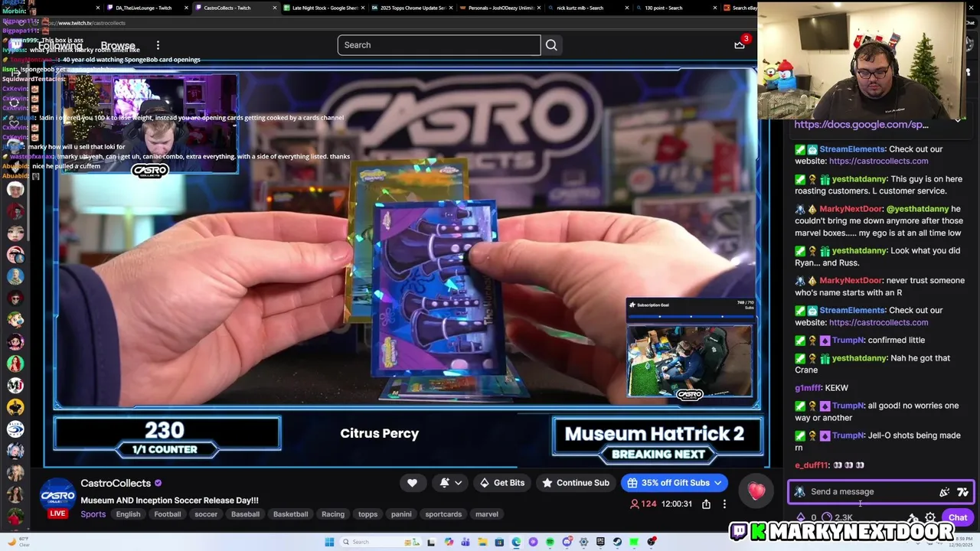980x551 pixels.
Task: Click the topps tag
Action: pyautogui.click(x=368, y=514)
